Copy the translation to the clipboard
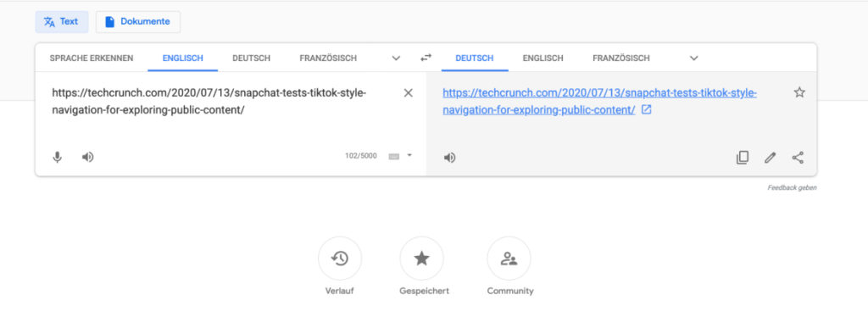Image resolution: width=868 pixels, height=317 pixels. click(x=743, y=158)
